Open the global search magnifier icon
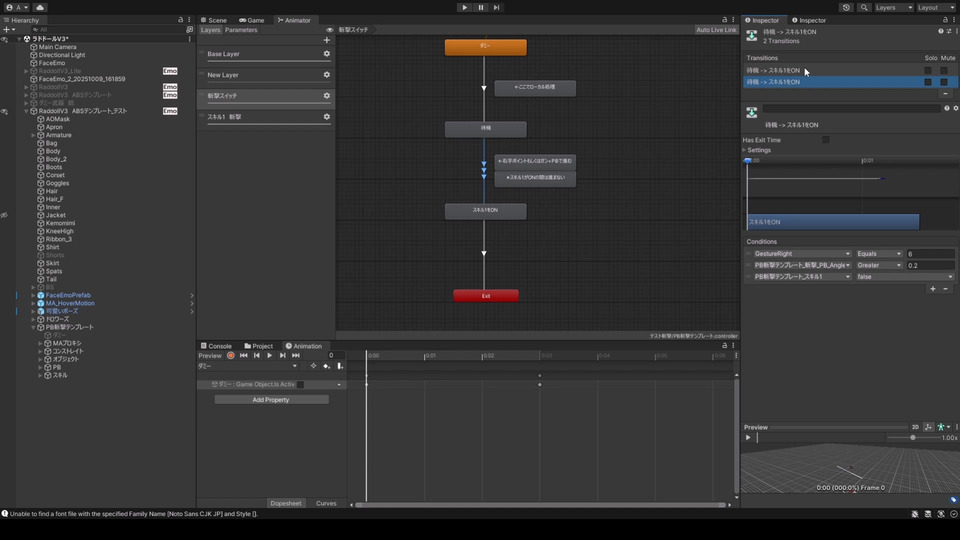960x540 pixels. click(864, 7)
